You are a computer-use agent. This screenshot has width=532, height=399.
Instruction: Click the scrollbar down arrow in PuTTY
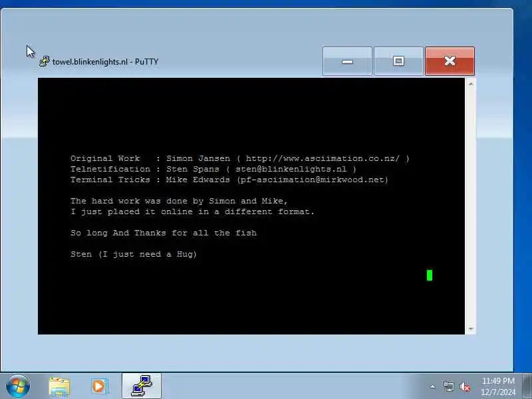coord(471,329)
